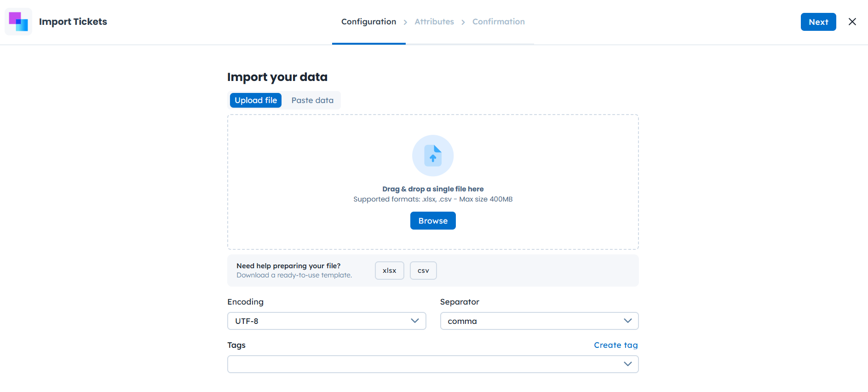This screenshot has width=868, height=392.
Task: Click the chevron after Configuration step
Action: (405, 22)
